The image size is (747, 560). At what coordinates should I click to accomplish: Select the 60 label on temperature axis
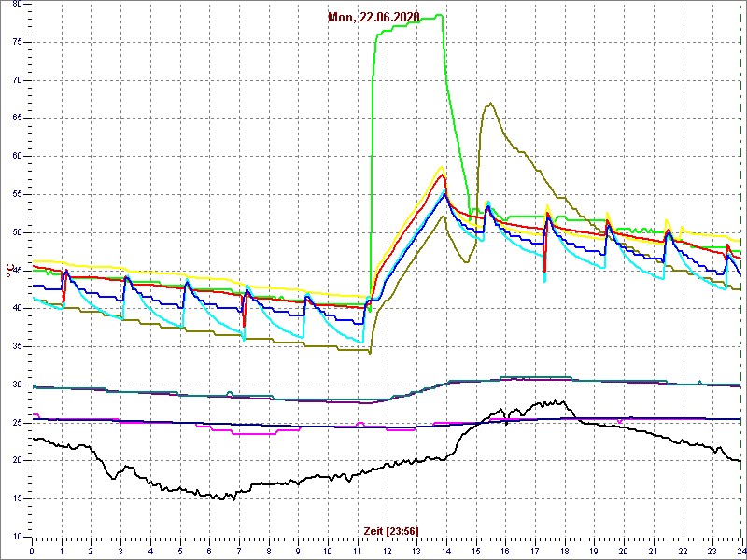click(17, 156)
